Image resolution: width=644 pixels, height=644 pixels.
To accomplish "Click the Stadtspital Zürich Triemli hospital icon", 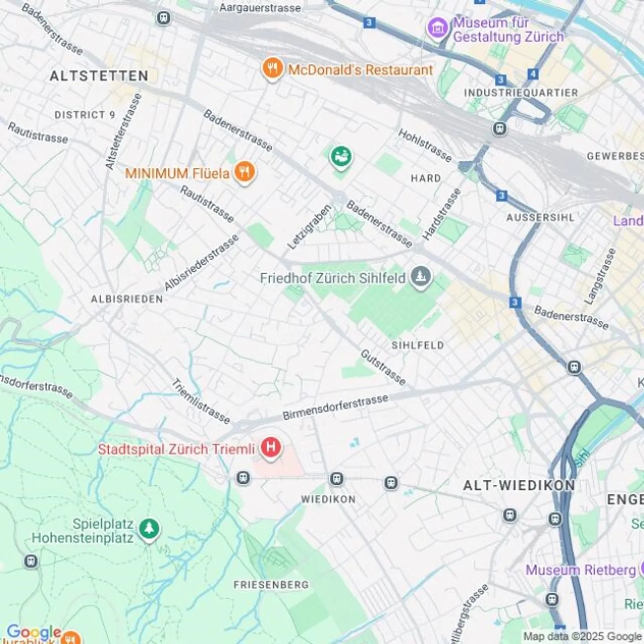I will tap(271, 448).
